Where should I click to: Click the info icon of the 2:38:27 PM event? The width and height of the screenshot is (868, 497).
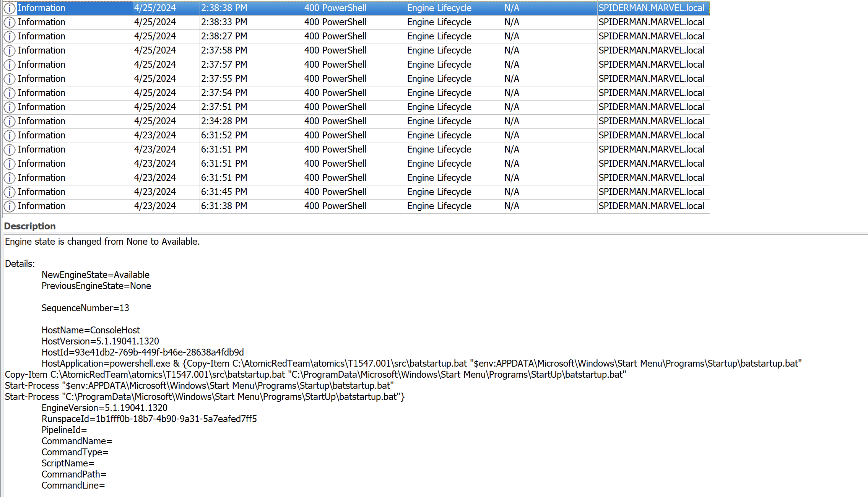pyautogui.click(x=10, y=36)
